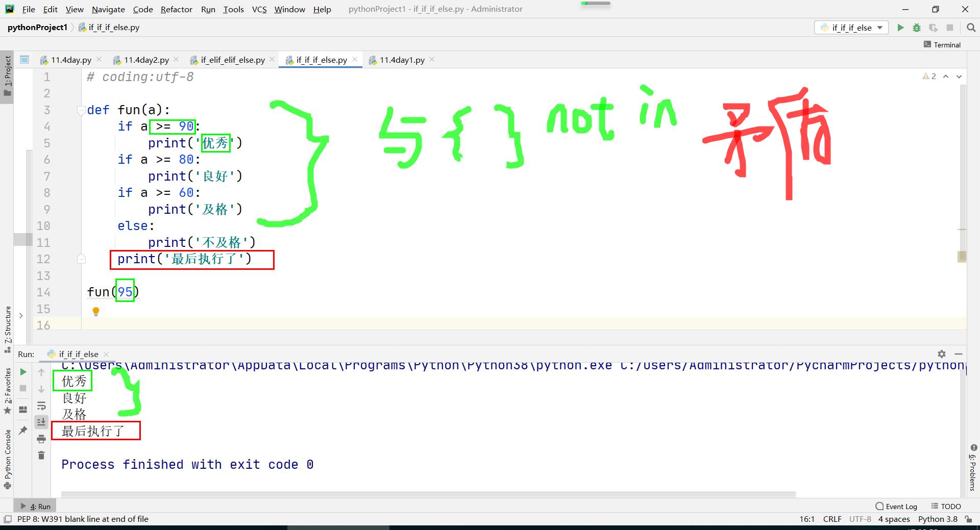Open the run configuration dropdown if_if_if_else
This screenshot has height=530, width=980.
(x=851, y=28)
